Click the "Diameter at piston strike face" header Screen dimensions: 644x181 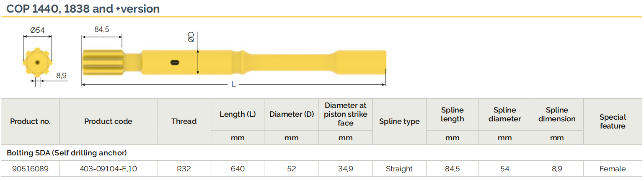(345, 114)
